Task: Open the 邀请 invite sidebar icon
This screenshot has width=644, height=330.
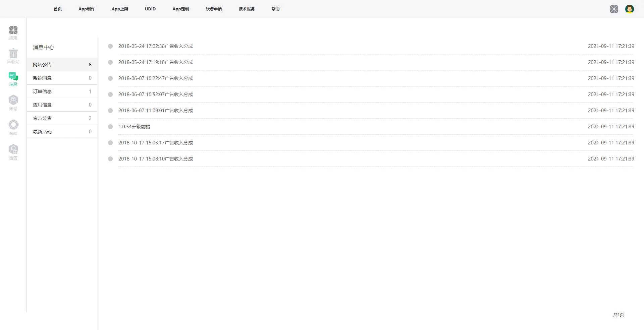Action: (x=13, y=152)
